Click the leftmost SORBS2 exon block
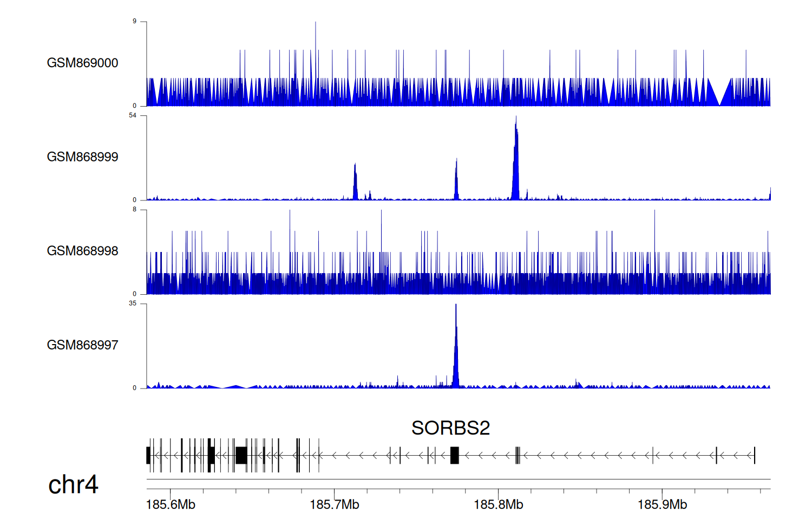This screenshot has width=812, height=531. 148,455
